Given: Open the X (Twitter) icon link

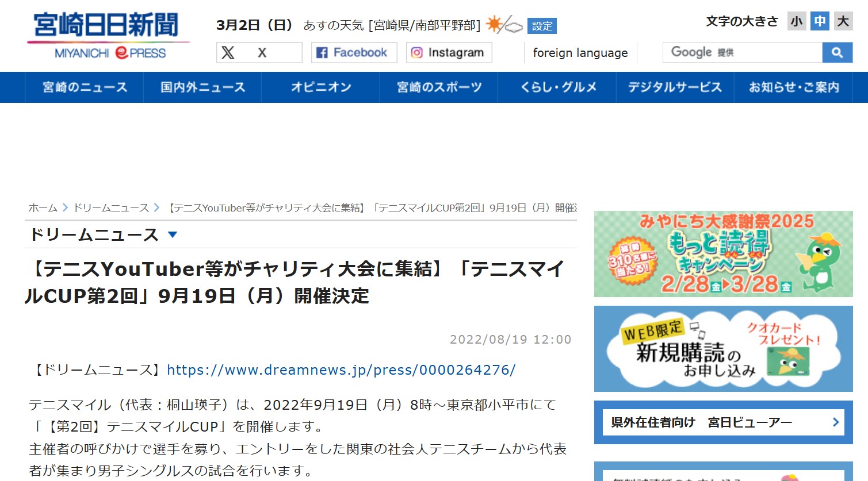Looking at the screenshot, I should pos(228,53).
